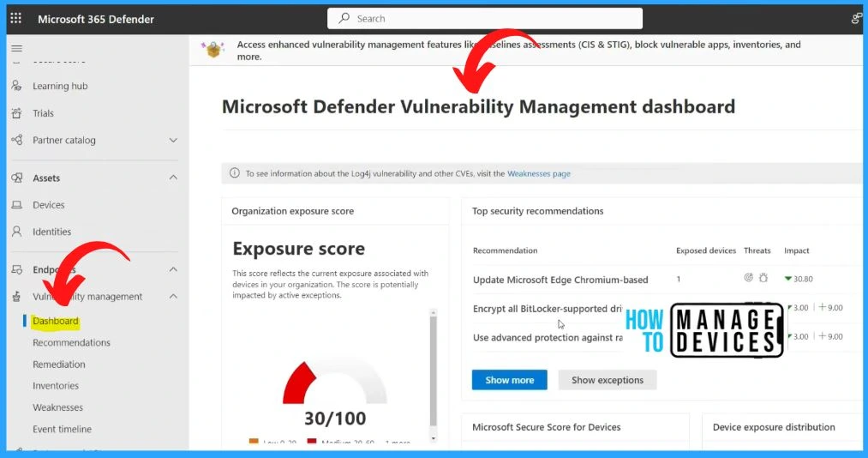The width and height of the screenshot is (868, 458).
Task: Click the Show exceptions button
Action: click(608, 380)
